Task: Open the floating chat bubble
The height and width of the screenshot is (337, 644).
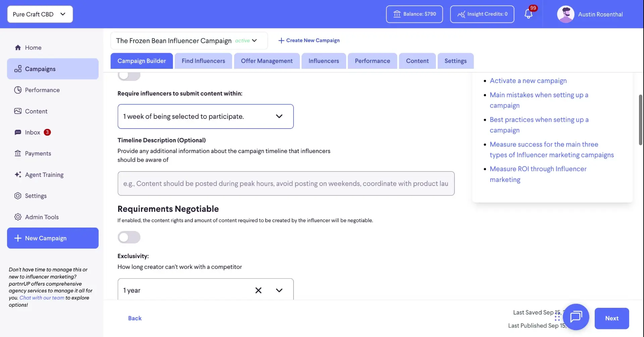Action: point(576,317)
